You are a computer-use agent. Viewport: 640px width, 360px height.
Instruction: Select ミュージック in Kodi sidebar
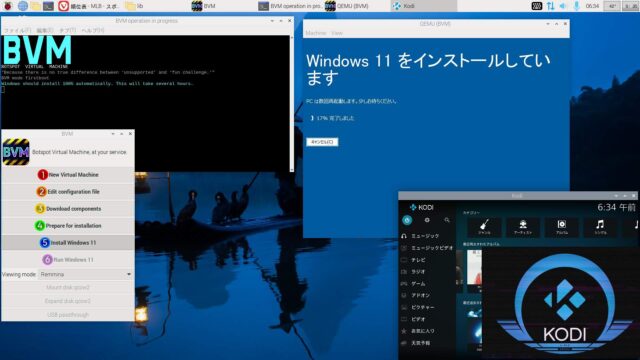(427, 236)
